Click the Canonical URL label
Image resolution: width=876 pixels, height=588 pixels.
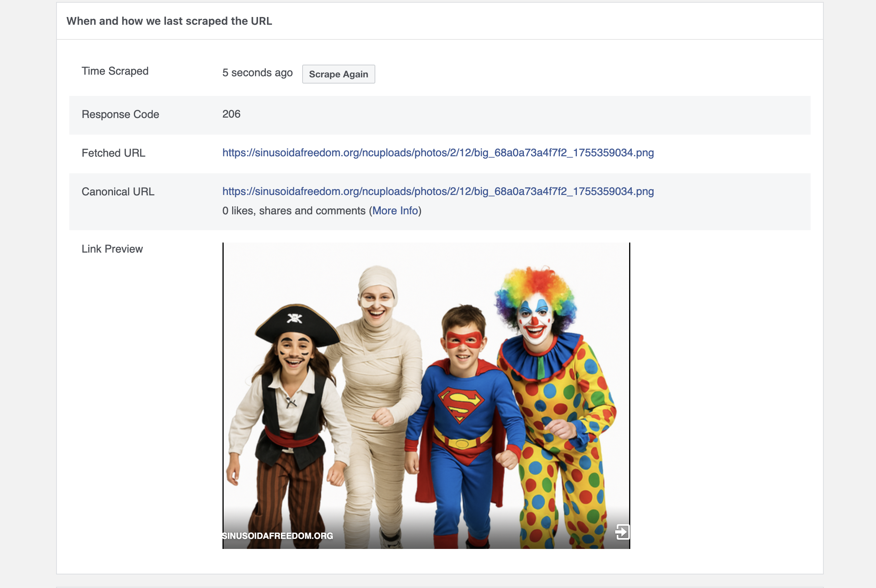(x=118, y=192)
